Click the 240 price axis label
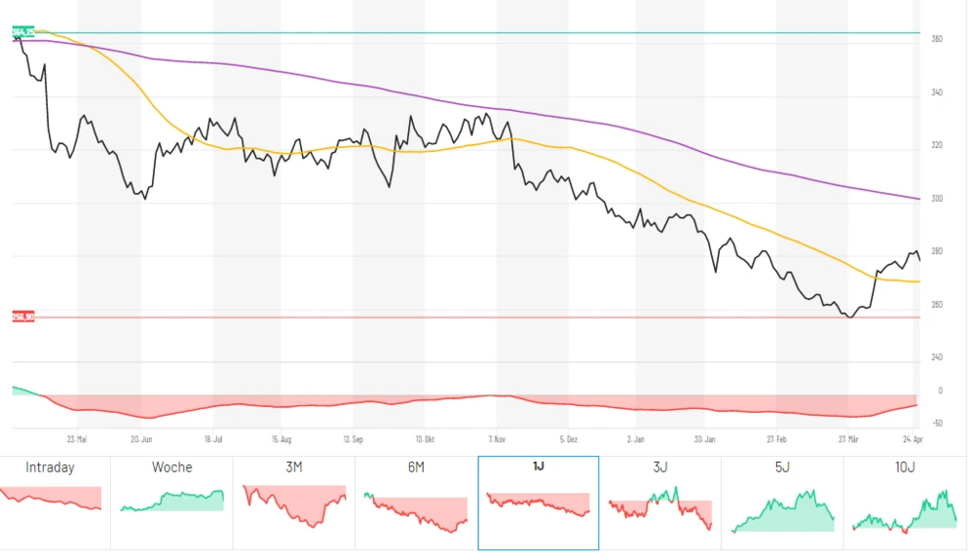The image size is (974, 560). (x=937, y=357)
